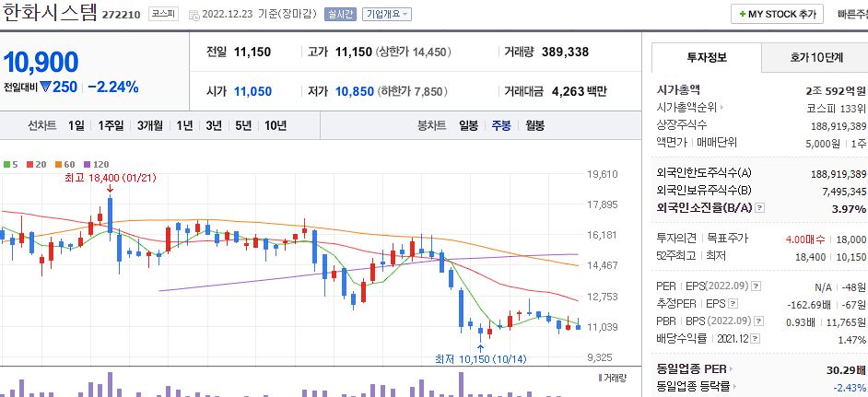
Task: Click the clock icon beside the date
Action: point(194,15)
